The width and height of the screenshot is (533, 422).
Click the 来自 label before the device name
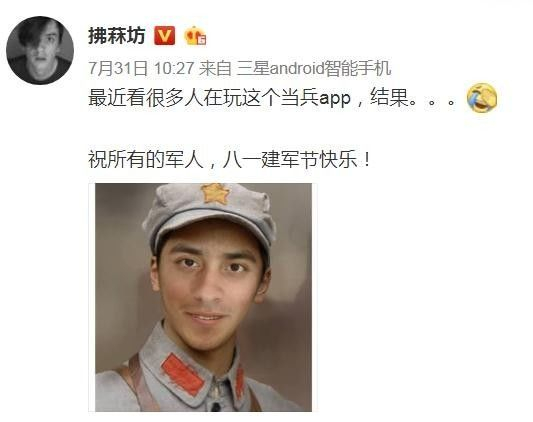coord(215,68)
